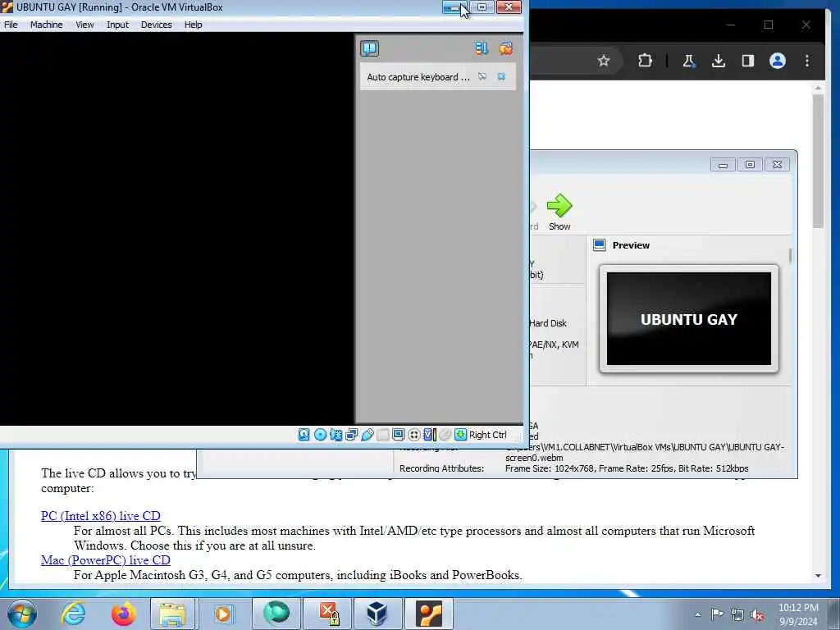Open the Chrome profile avatar
The width and height of the screenshot is (840, 630).
[x=778, y=61]
